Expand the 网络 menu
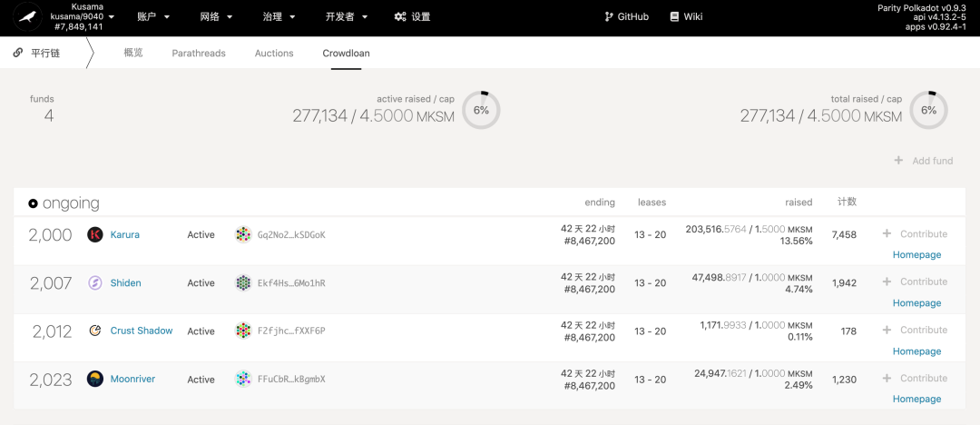The image size is (980, 425). click(216, 17)
